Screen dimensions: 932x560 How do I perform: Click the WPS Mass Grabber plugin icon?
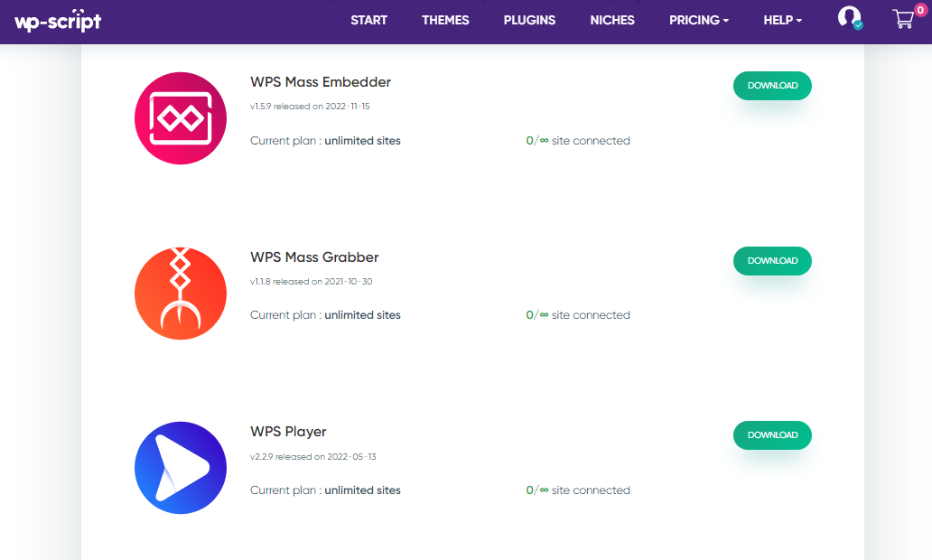click(x=181, y=293)
